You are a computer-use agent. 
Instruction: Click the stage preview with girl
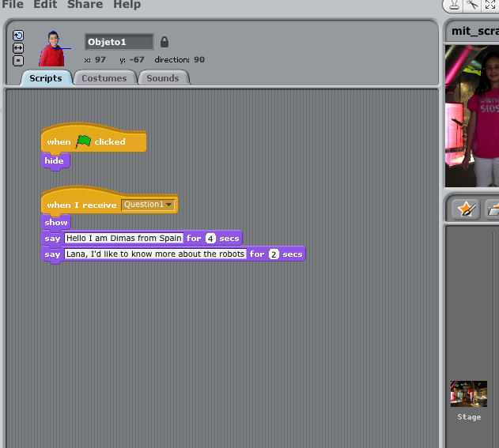472,115
